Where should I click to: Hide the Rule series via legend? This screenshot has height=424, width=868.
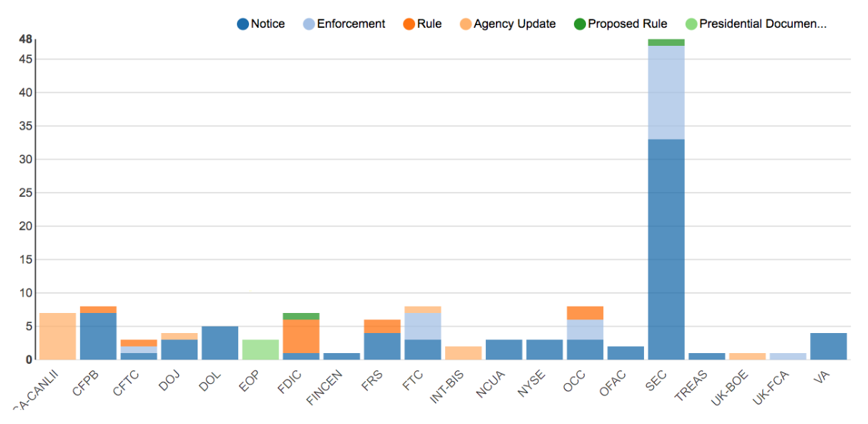pyautogui.click(x=409, y=24)
